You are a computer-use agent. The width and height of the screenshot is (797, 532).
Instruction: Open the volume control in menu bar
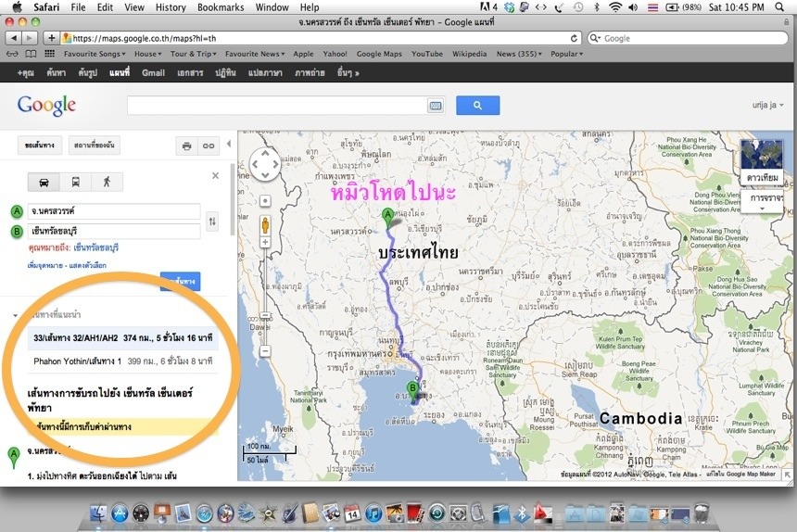tap(633, 7)
